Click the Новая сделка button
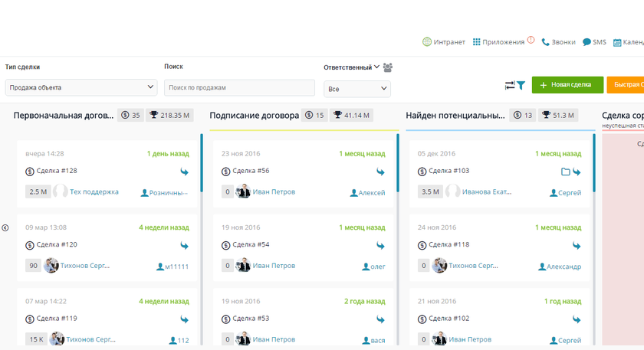The image size is (644, 350). pyautogui.click(x=567, y=85)
